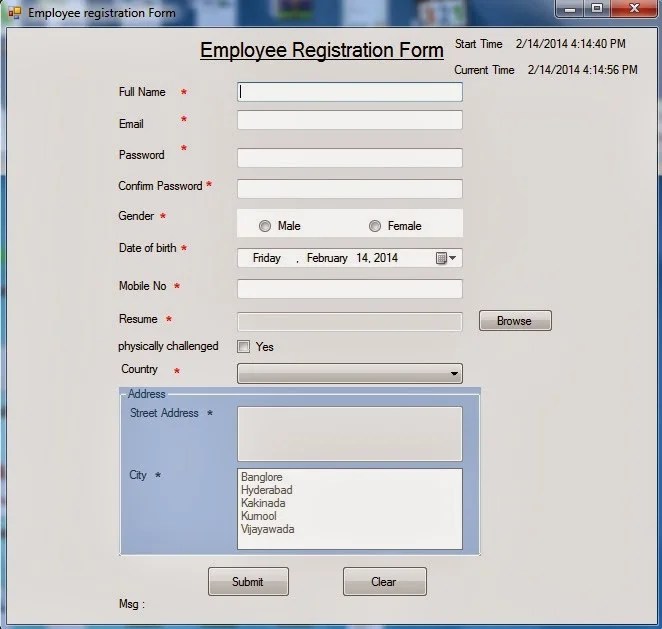Image resolution: width=662 pixels, height=629 pixels.
Task: Click the Confirm Password field
Action: pos(350,189)
